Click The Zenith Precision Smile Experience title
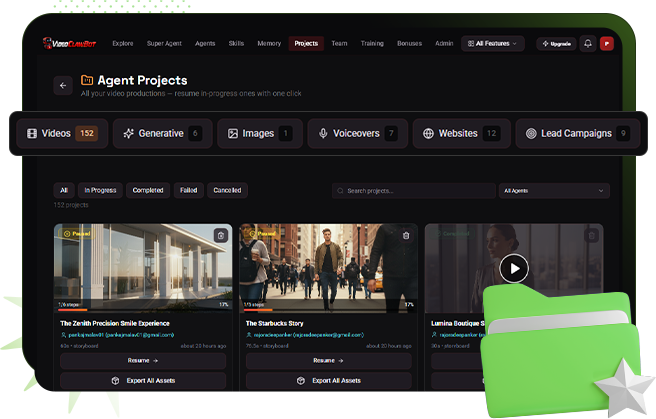Viewport: 656px width, 419px height. 115,323
